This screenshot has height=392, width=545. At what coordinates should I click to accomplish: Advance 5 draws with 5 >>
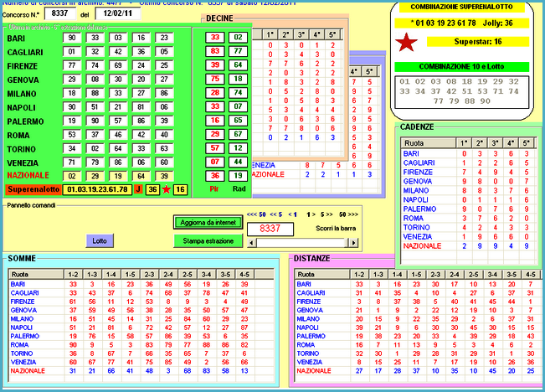[326, 214]
